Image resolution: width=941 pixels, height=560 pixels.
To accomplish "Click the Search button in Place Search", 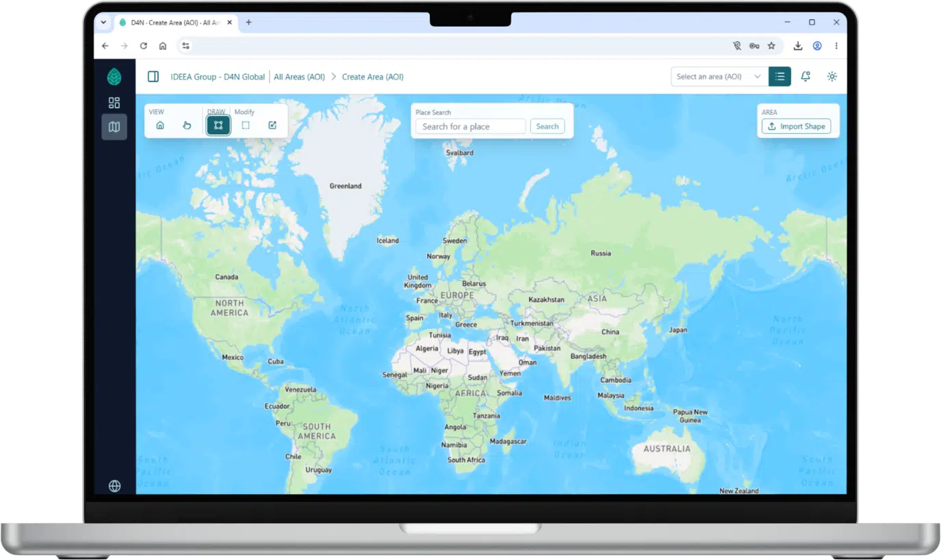I will (x=547, y=126).
